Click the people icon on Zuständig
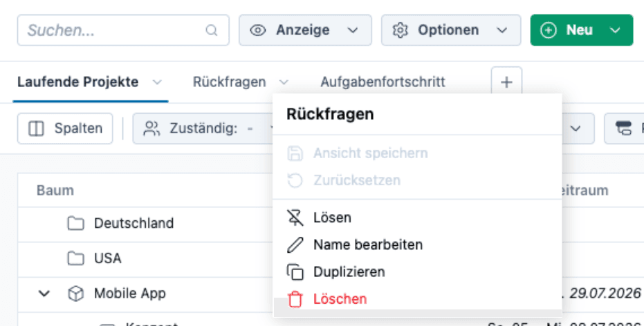 [151, 128]
